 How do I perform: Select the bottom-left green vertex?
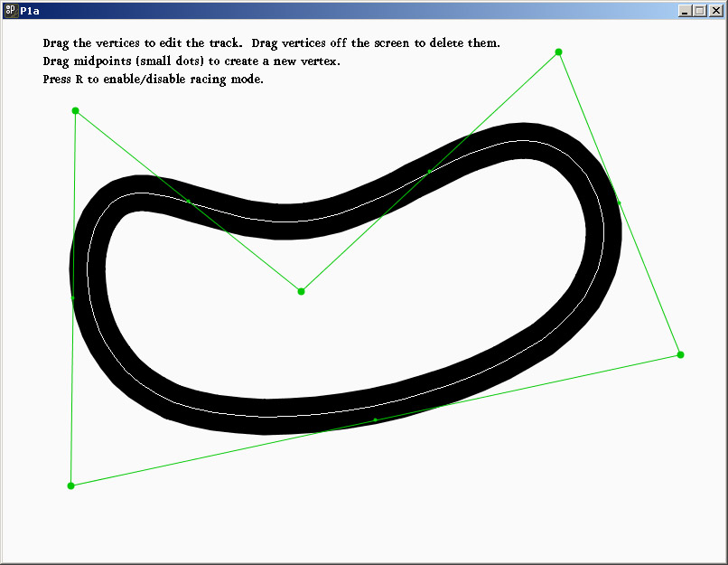pyautogui.click(x=70, y=486)
